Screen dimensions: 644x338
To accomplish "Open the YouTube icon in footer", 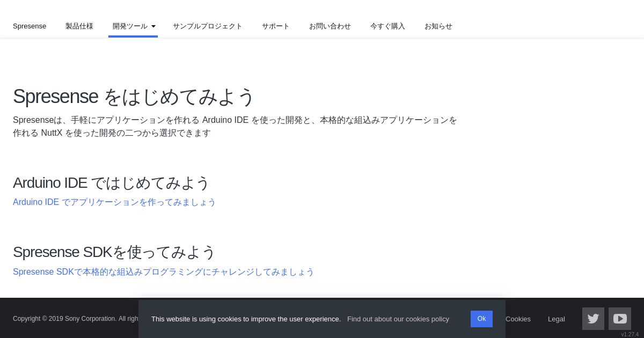I will click(620, 319).
